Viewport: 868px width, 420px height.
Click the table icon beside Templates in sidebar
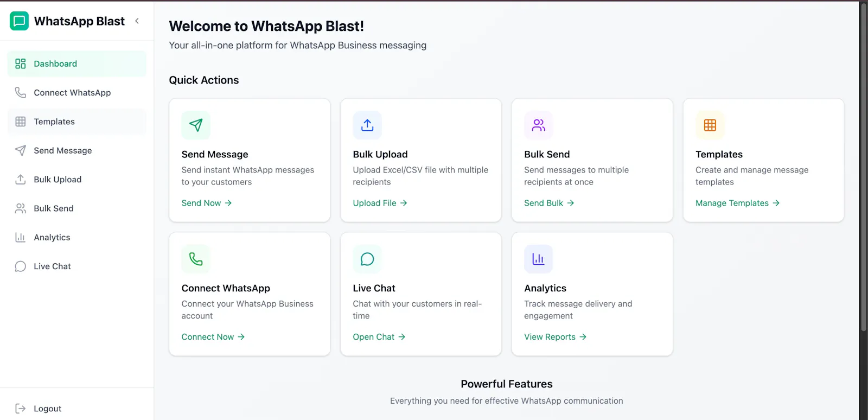click(21, 122)
